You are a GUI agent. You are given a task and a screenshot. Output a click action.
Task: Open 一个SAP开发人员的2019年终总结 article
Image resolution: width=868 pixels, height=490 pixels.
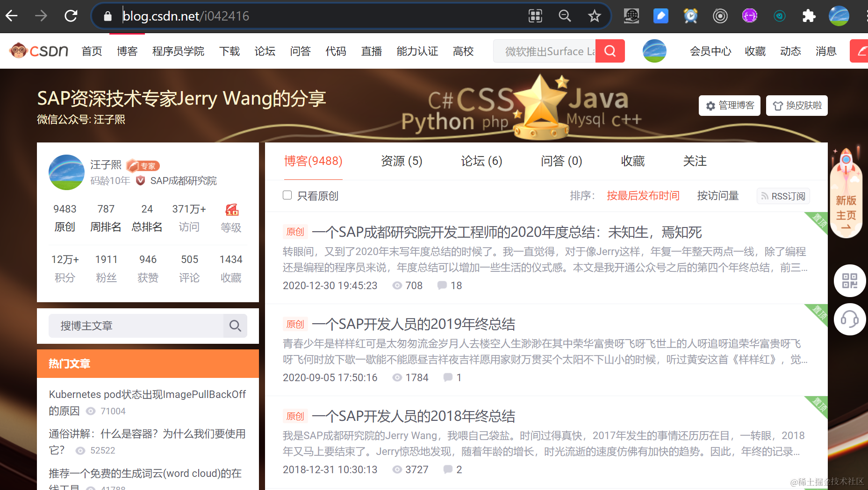(414, 324)
